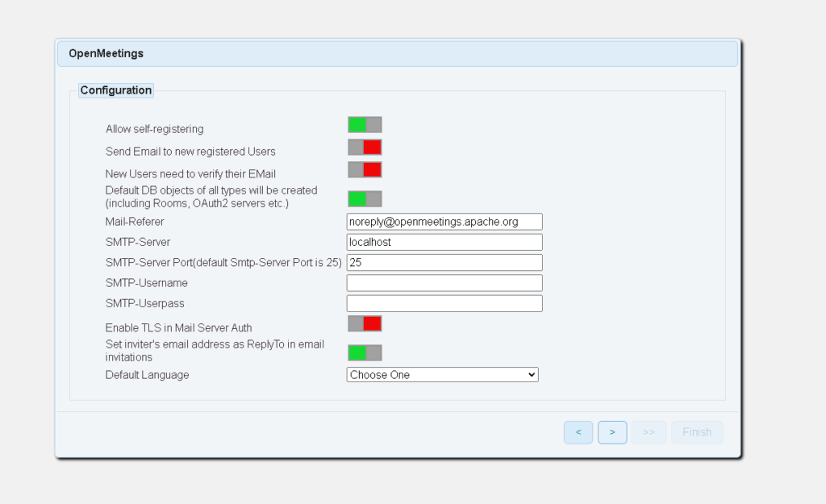Advance to next step with > button
This screenshot has height=504, width=826.
click(x=612, y=432)
